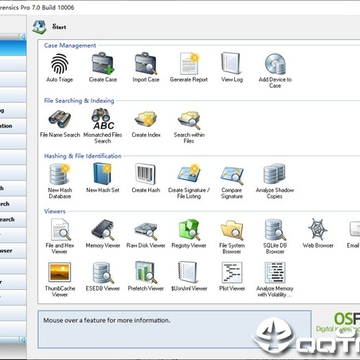Viewport: 360px width, 360px height.
Task: Click the New Hash Set book icon
Action: point(103,174)
